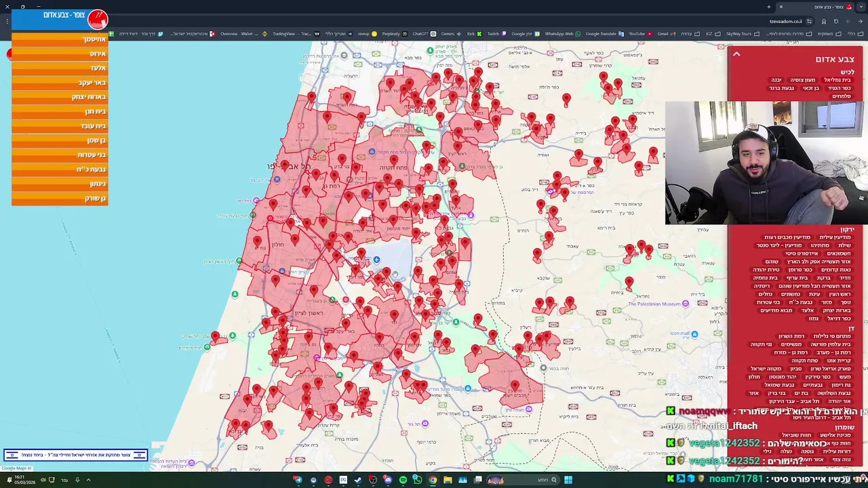The image size is (868, 488).
Task: Click the Tzofar red siren logo
Action: point(98,20)
